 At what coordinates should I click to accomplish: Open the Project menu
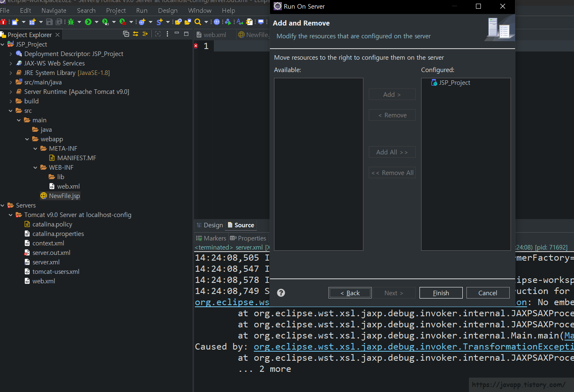pos(116,10)
